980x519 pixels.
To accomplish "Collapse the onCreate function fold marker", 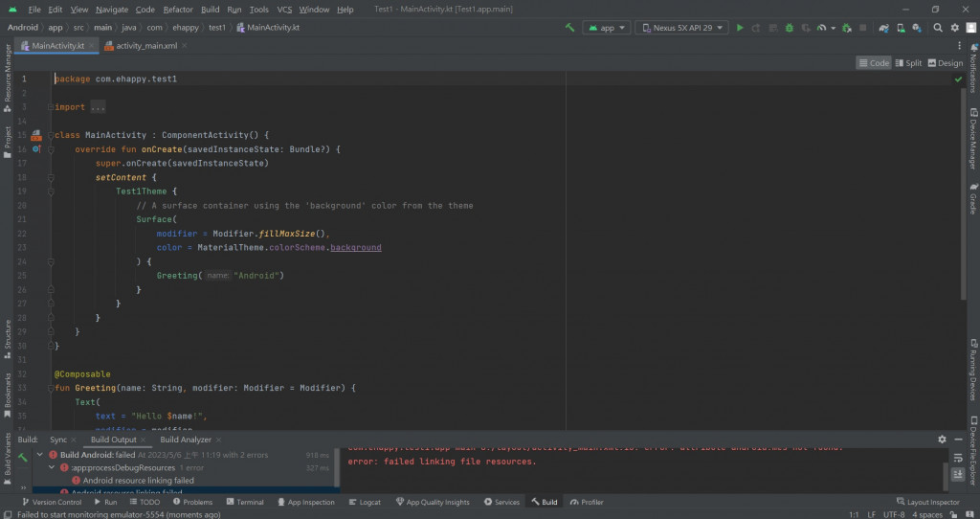I will [x=51, y=149].
